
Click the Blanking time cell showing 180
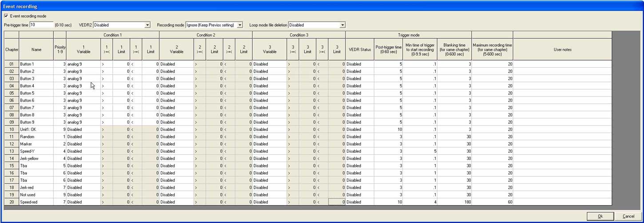pyautogui.click(x=454, y=202)
